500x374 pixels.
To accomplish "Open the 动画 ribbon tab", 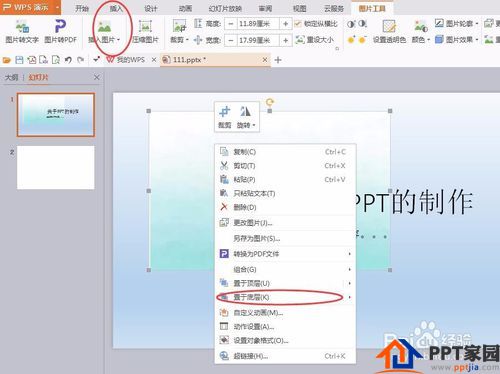I will coord(185,8).
